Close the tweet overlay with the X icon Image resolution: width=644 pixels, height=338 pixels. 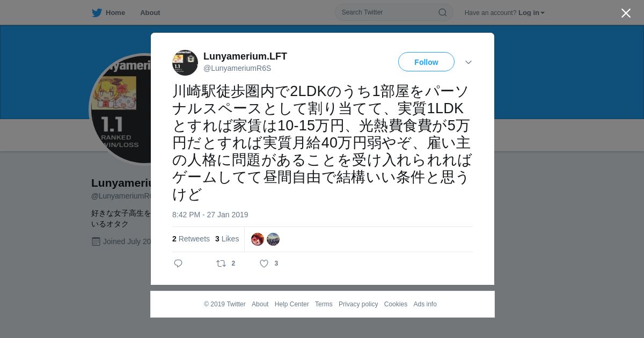[626, 13]
